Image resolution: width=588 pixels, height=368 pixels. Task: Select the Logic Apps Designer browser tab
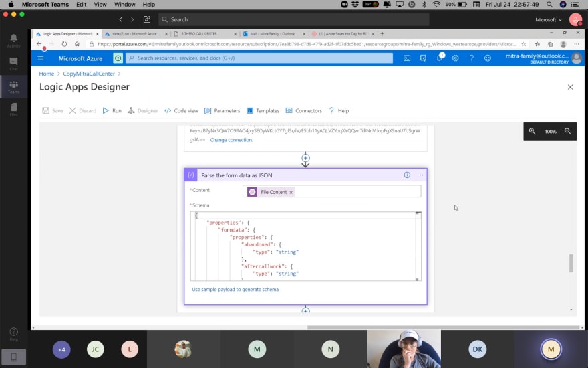coord(67,34)
